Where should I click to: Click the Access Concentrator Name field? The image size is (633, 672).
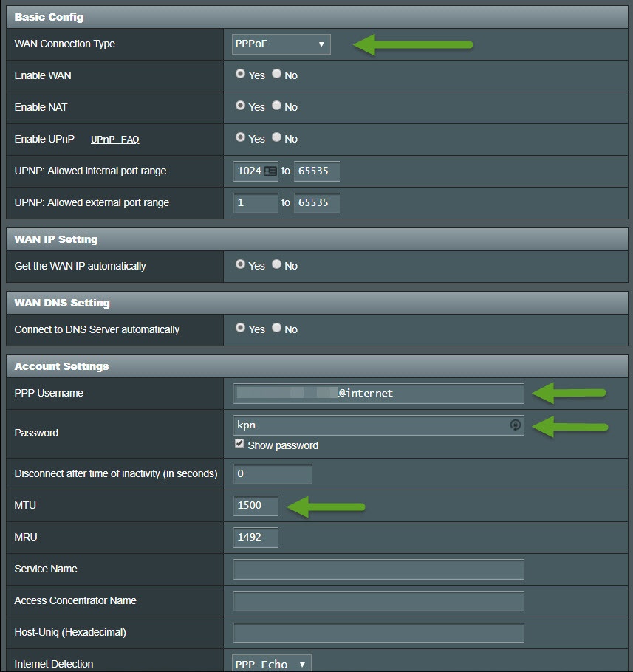tap(378, 601)
